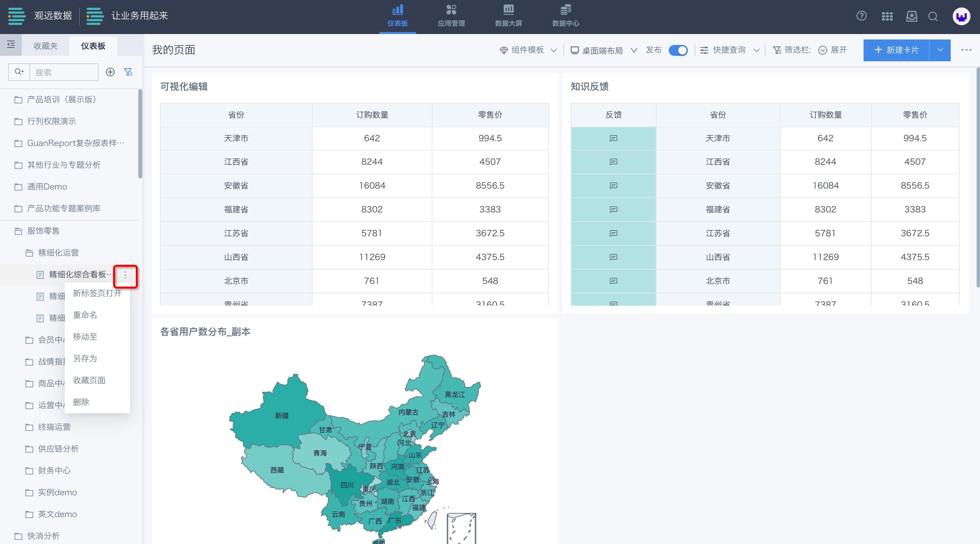The image size is (980, 544).
Task: Open feedback comment icon for 江苏省 row
Action: 613,233
